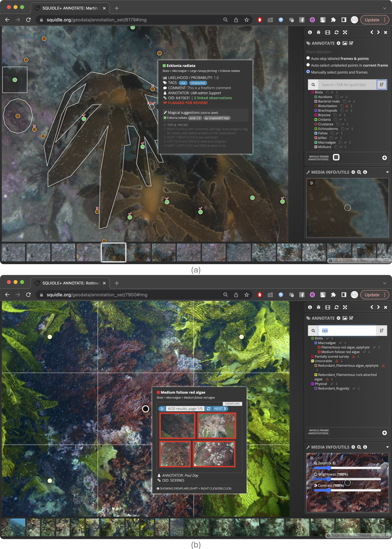The width and height of the screenshot is (392, 549).
Task: Collapse the Unscorable tree node
Action: [313, 361]
